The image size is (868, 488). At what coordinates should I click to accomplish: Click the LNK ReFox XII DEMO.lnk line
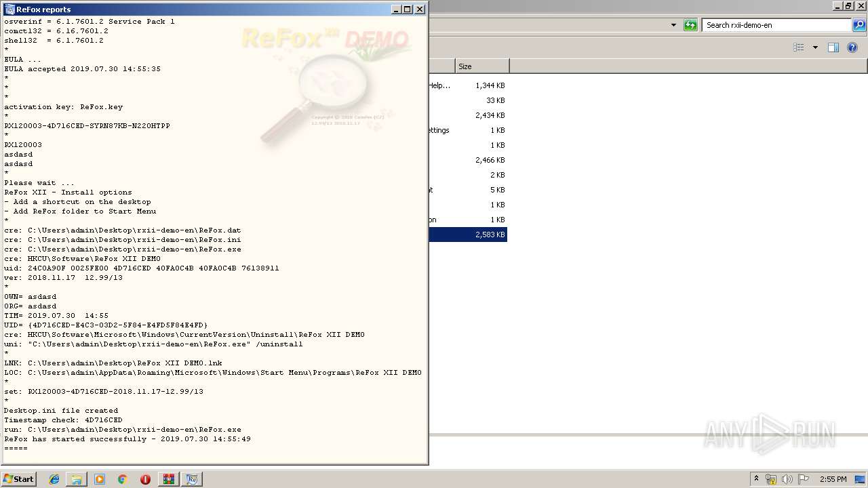(x=113, y=363)
